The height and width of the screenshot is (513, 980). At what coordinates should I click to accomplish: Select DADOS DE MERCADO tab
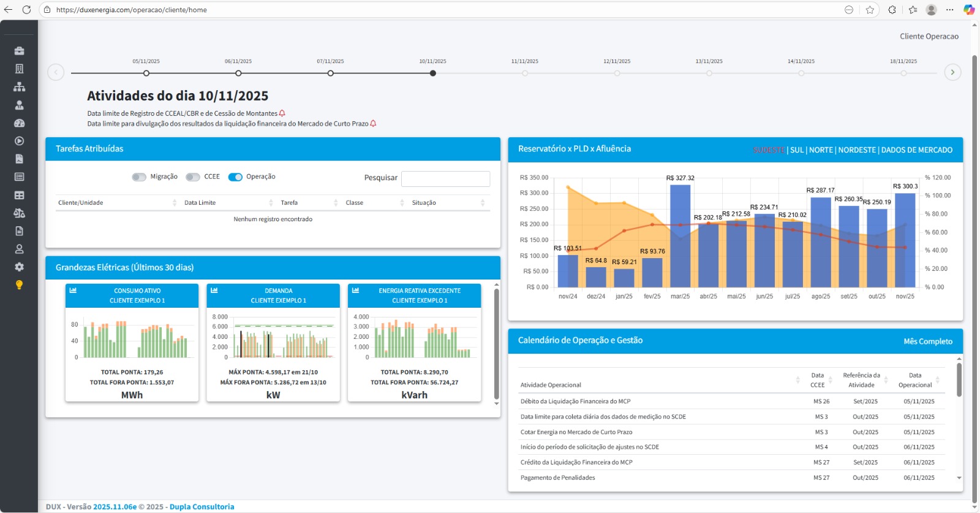coord(916,150)
